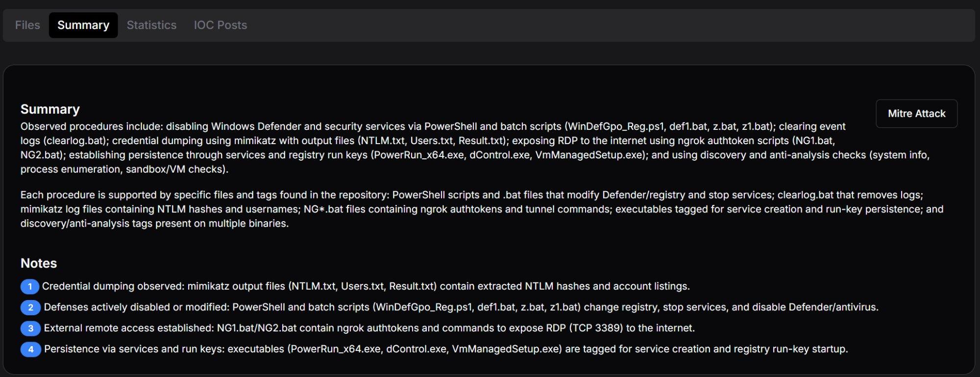Click the Summary heading
980x377 pixels.
click(49, 109)
